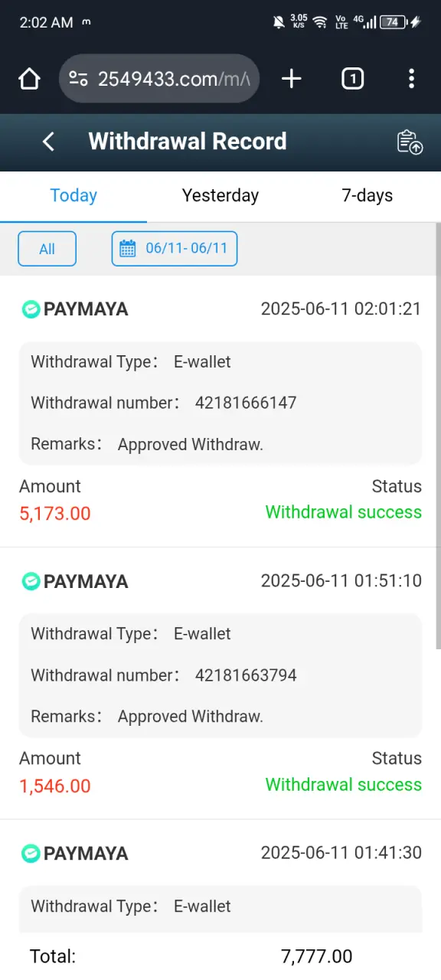Open the tab switcher showing 1 tab
Image resolution: width=441 pixels, height=980 pixels.
tap(352, 79)
